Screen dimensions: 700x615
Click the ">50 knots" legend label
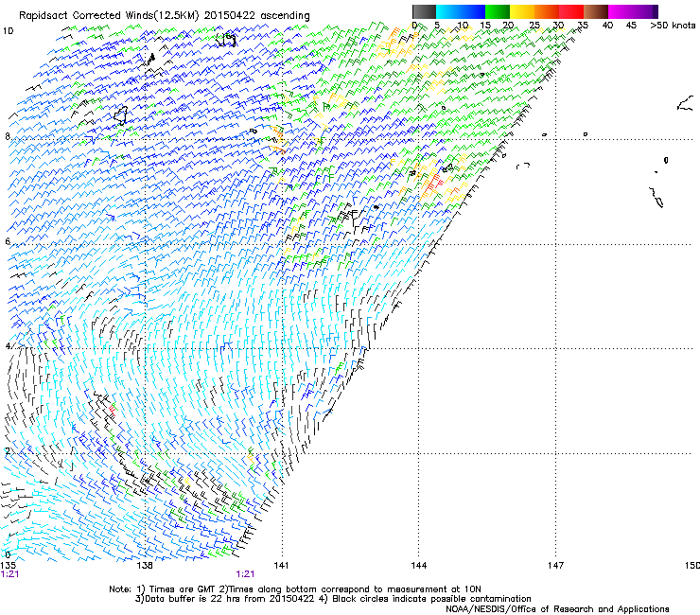tap(673, 25)
